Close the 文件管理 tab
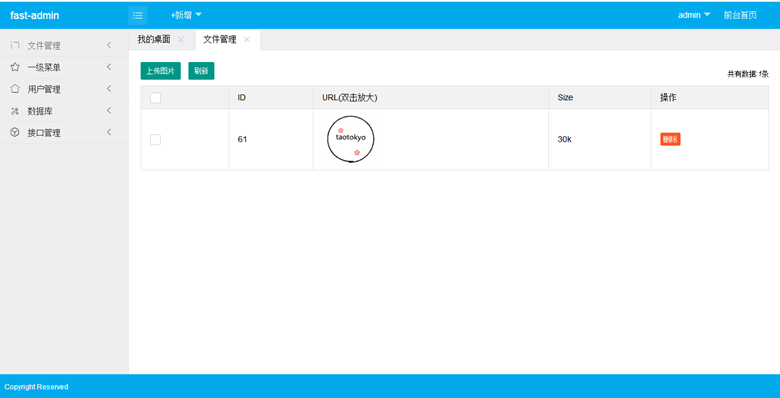 pyautogui.click(x=247, y=40)
